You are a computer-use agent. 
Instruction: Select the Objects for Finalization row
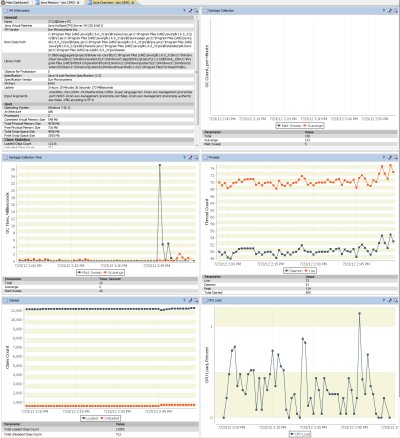(98, 71)
